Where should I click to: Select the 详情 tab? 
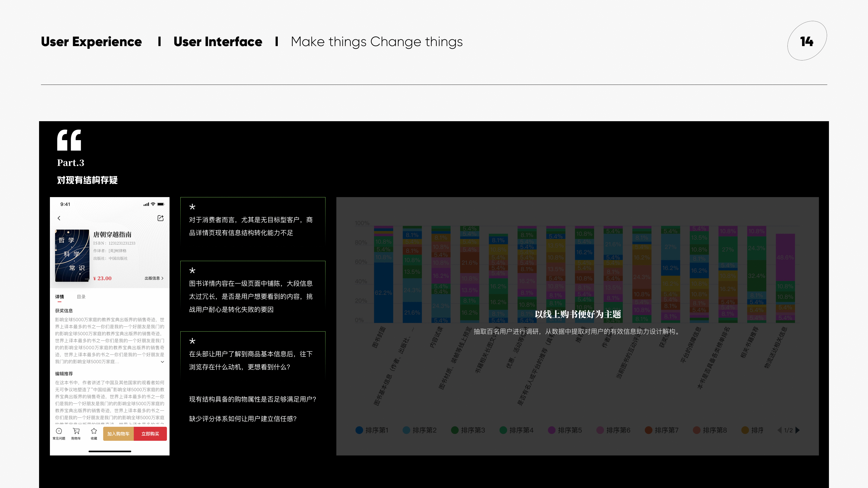coord(60,297)
